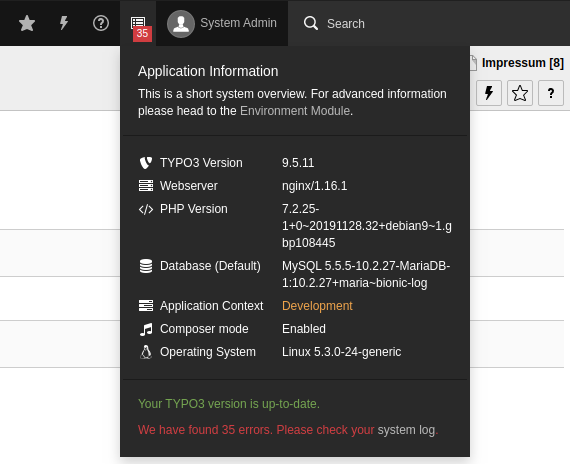
Task: Select the Development context value
Action: (317, 306)
